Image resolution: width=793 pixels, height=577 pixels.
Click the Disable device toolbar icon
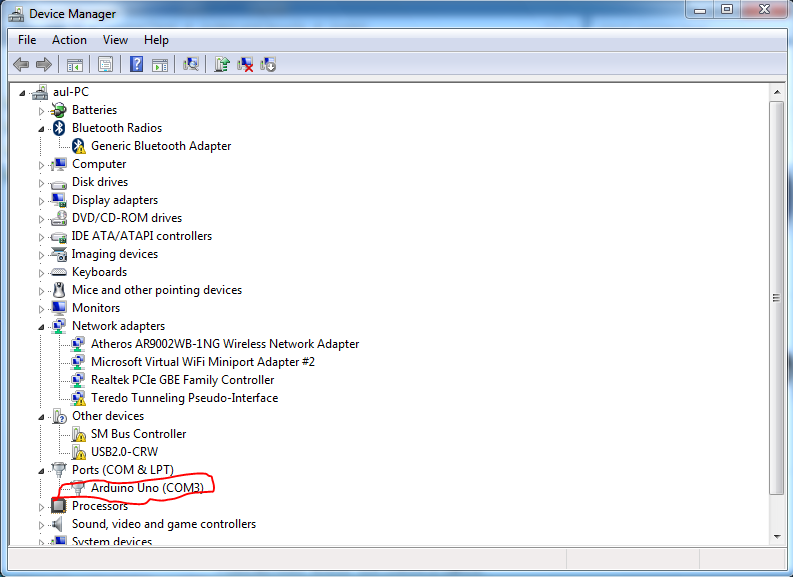coord(268,64)
